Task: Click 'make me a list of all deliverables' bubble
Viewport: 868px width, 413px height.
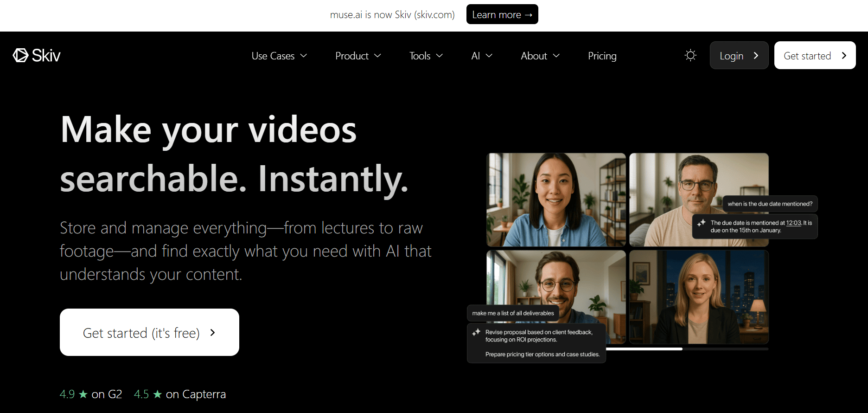Action: click(513, 313)
